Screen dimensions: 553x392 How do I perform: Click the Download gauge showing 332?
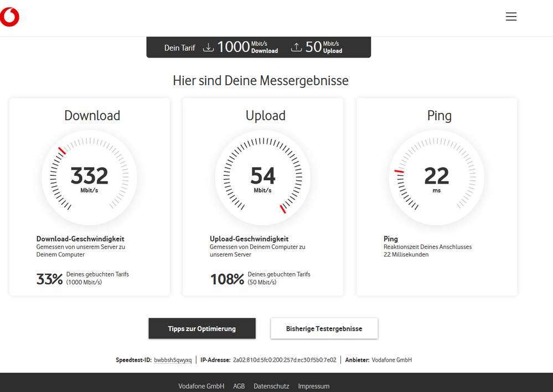pos(89,177)
